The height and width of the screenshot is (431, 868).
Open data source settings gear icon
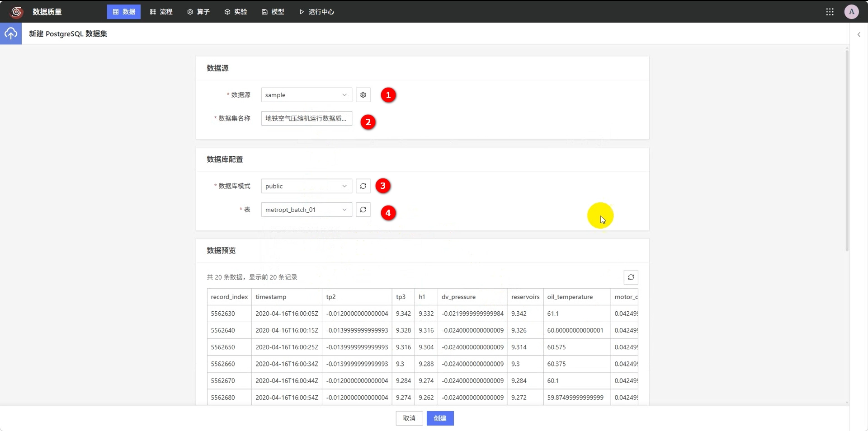coord(363,95)
